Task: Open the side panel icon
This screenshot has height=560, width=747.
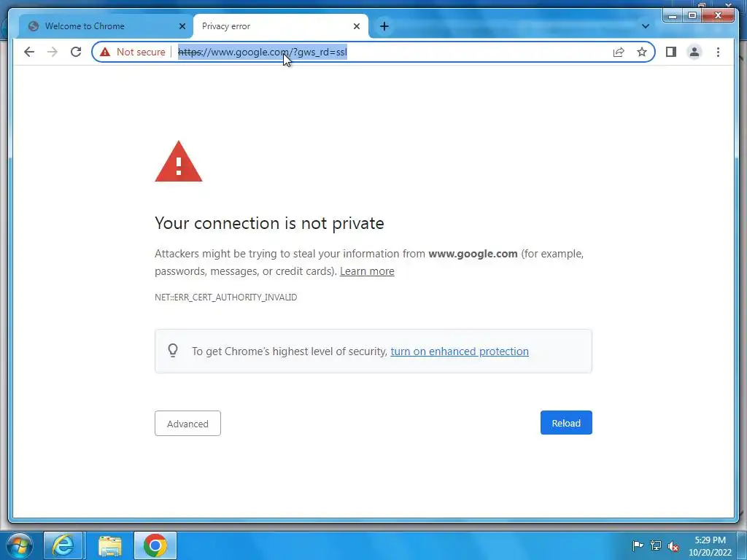Action: click(x=671, y=52)
